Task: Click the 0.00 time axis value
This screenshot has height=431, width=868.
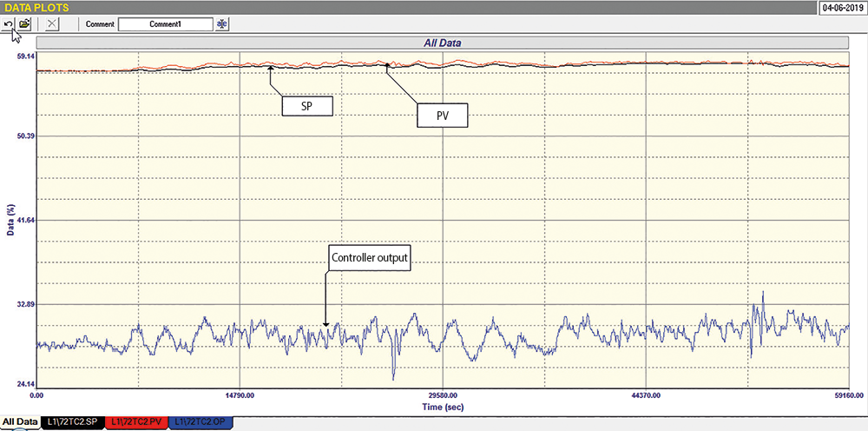Action: 36,395
